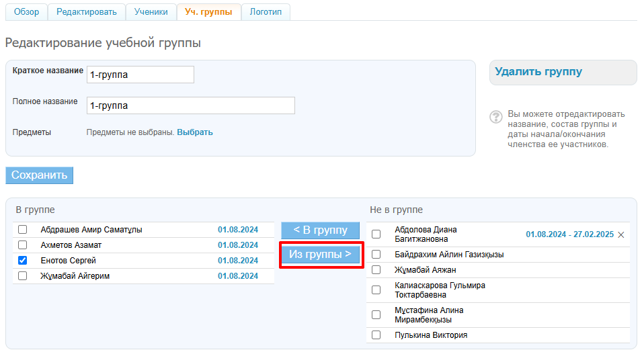Switch to the Ученики tab
This screenshot has width=644, height=350.
[151, 12]
